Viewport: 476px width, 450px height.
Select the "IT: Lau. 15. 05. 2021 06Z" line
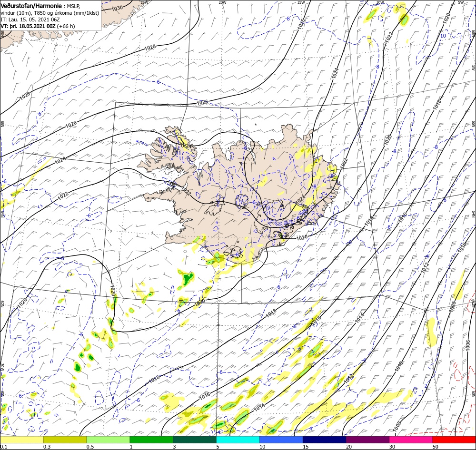click(x=30, y=20)
